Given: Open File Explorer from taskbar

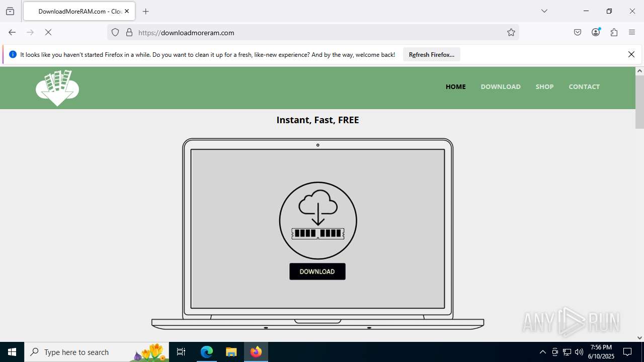Looking at the screenshot, I should click(231, 352).
